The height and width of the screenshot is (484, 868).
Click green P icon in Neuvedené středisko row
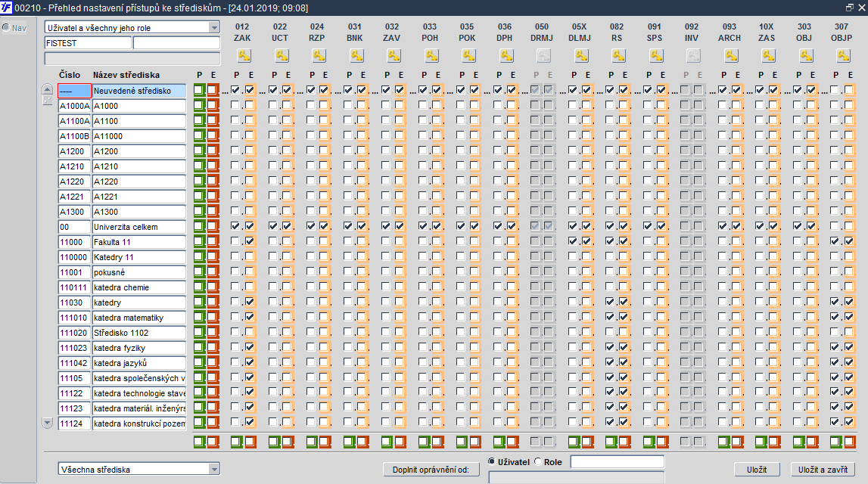199,91
